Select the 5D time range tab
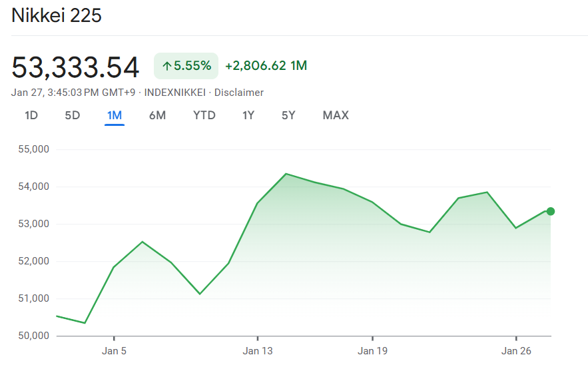The height and width of the screenshot is (365, 588). (73, 115)
